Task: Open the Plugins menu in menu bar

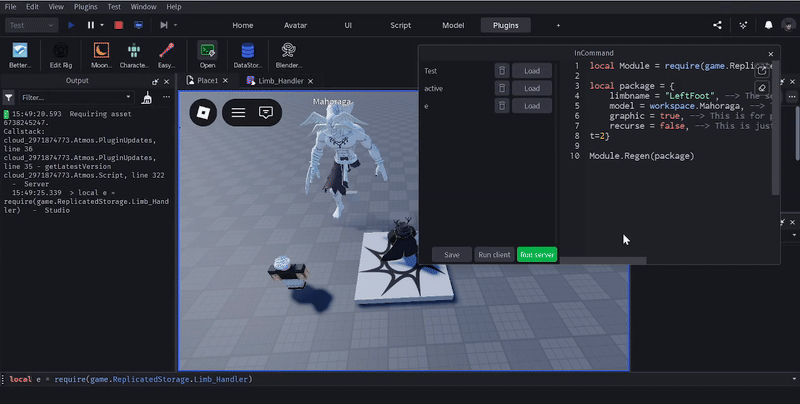Action: click(x=86, y=7)
